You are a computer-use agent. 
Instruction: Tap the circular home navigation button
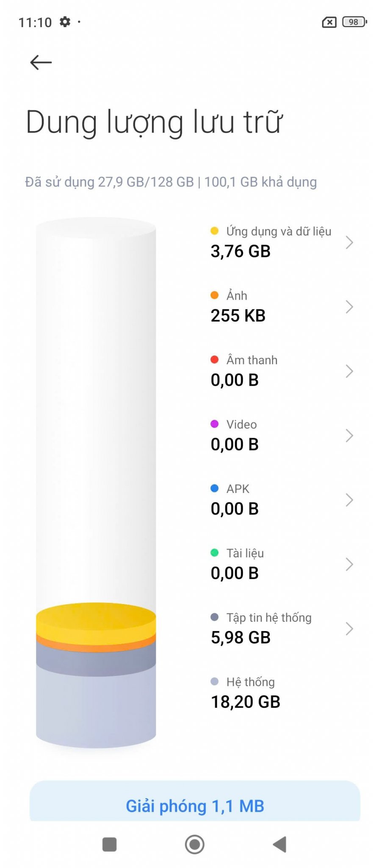pos(195,844)
